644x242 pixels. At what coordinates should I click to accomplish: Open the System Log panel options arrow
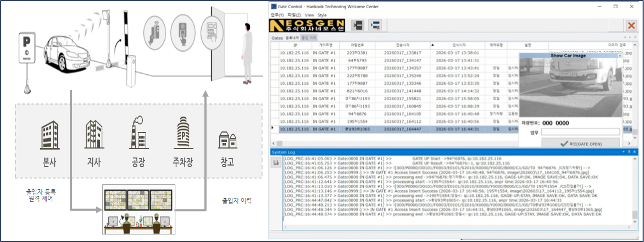point(624,151)
